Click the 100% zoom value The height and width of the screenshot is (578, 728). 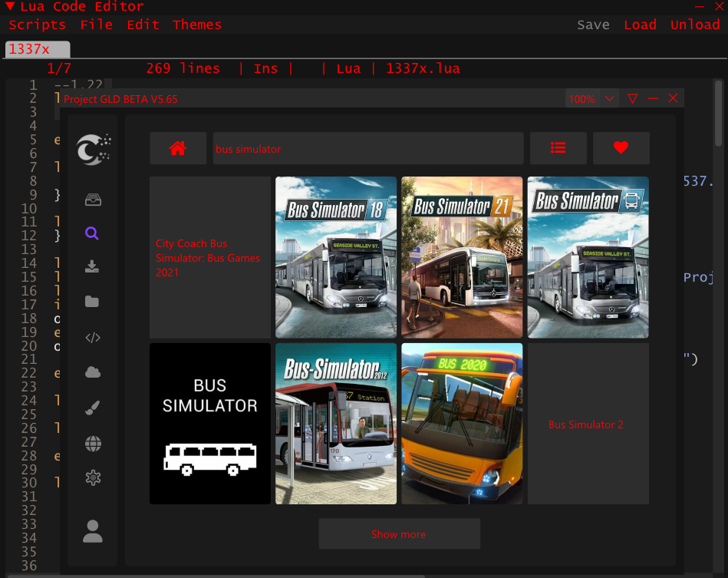[x=581, y=99]
